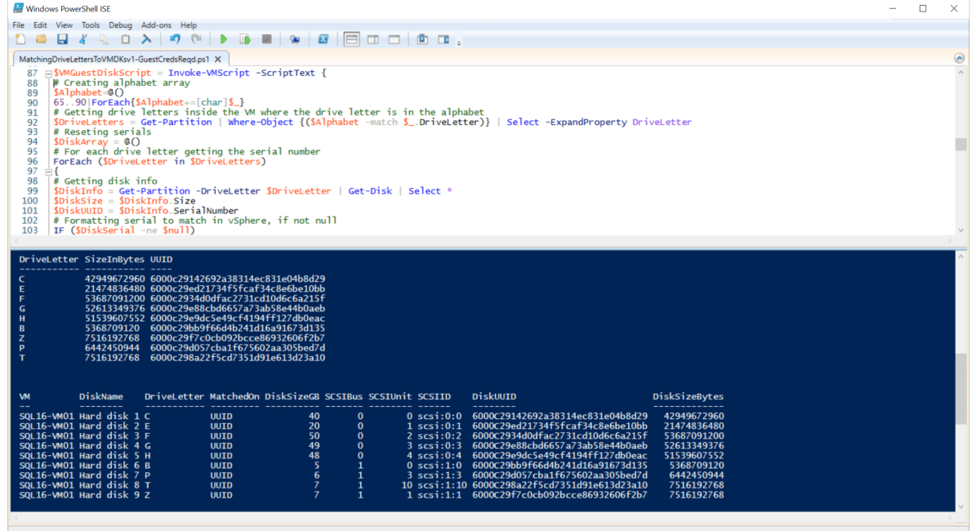Run the script with the green Run icon

(x=223, y=38)
